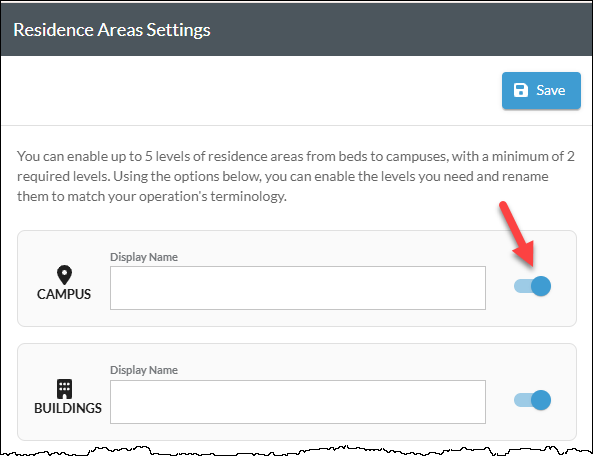Turn off the Buildings level toggle
The height and width of the screenshot is (456, 593).
(x=532, y=400)
